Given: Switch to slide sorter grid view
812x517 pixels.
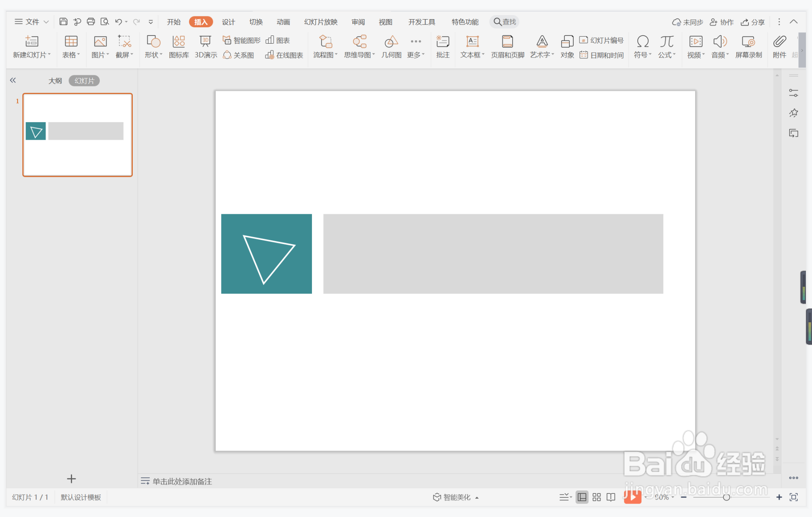Looking at the screenshot, I should tap(597, 497).
